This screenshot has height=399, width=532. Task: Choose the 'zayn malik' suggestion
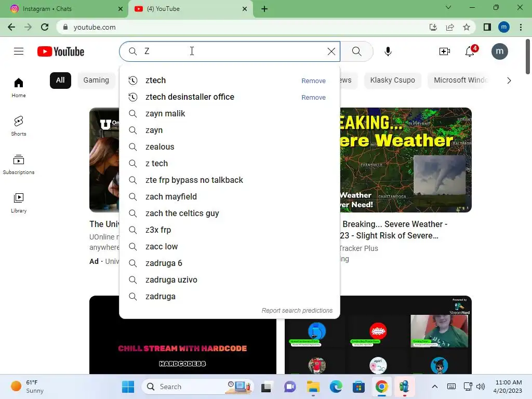(229, 114)
